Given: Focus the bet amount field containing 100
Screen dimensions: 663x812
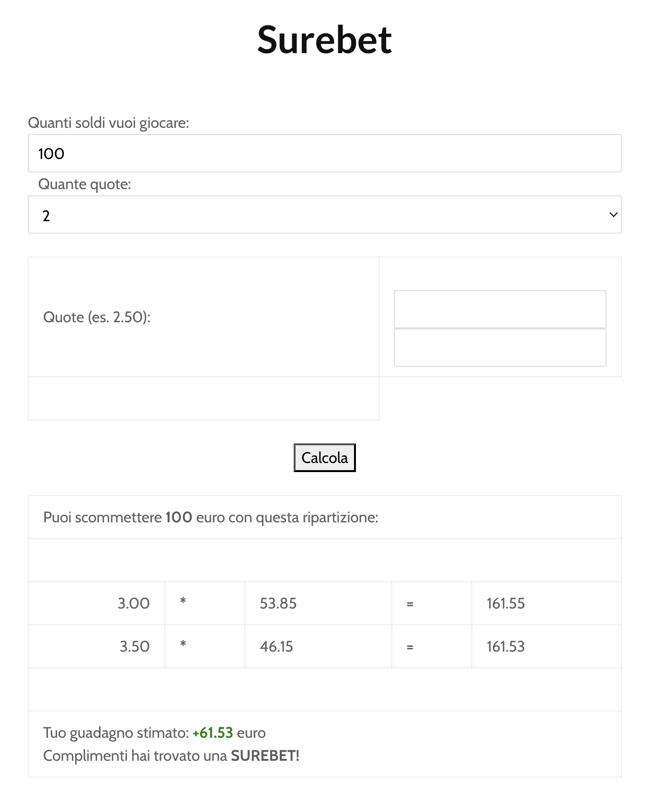Looking at the screenshot, I should 324,153.
